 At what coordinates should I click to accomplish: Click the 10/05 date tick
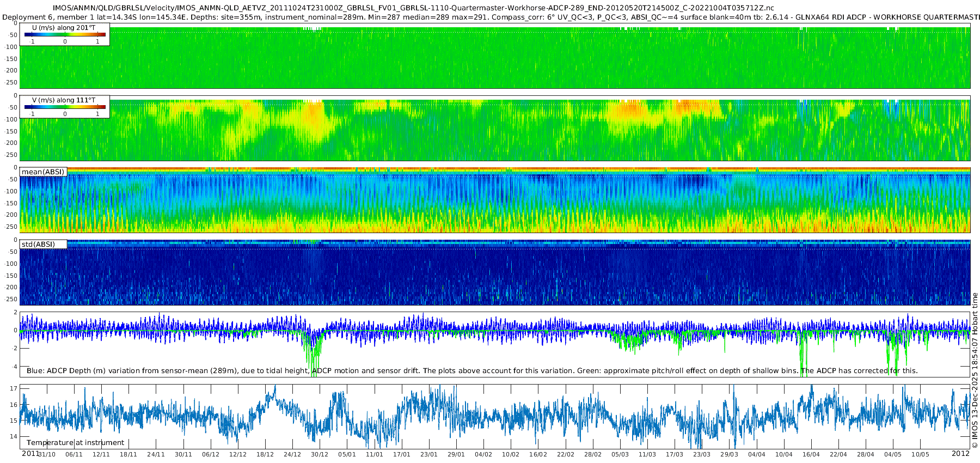coord(920,454)
